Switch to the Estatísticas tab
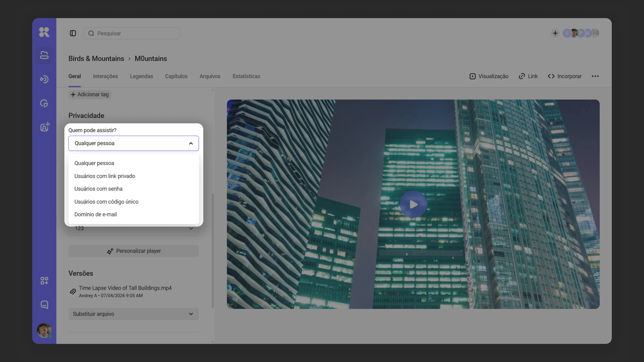 [246, 76]
